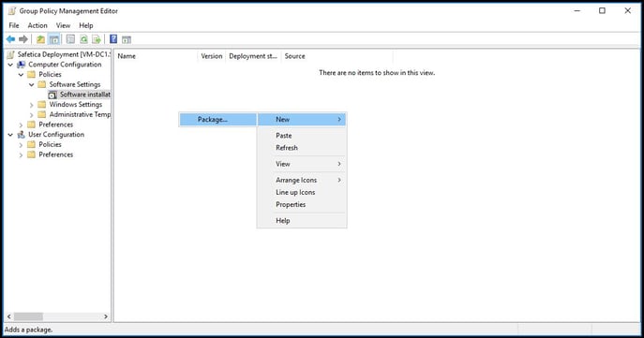
Task: Choose Help in the context menu
Action: (302, 221)
